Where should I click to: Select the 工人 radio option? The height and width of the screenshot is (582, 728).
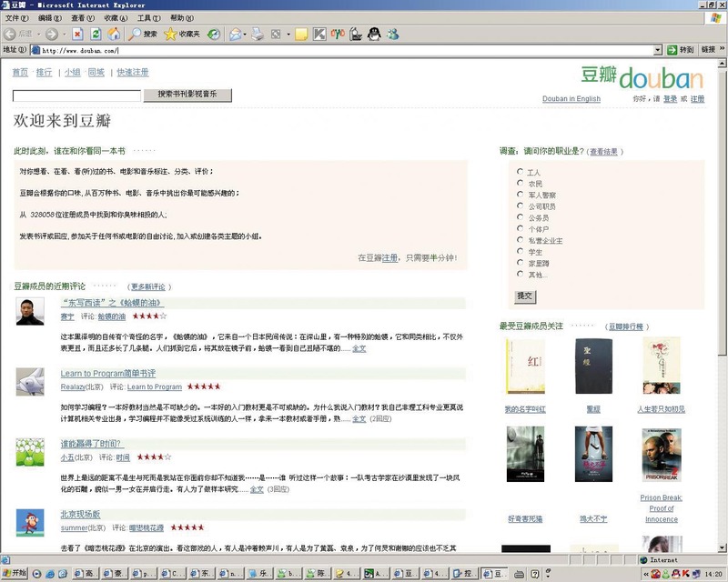520,171
